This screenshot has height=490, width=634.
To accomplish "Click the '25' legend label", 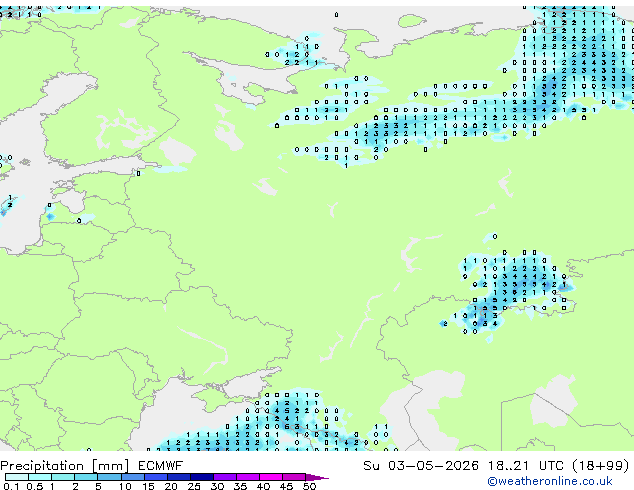I will [194, 486].
